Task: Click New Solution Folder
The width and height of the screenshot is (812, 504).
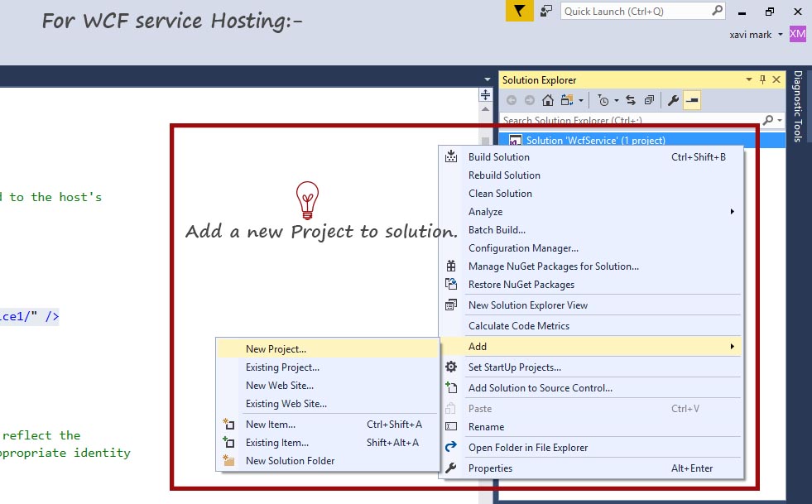Action: [327, 460]
